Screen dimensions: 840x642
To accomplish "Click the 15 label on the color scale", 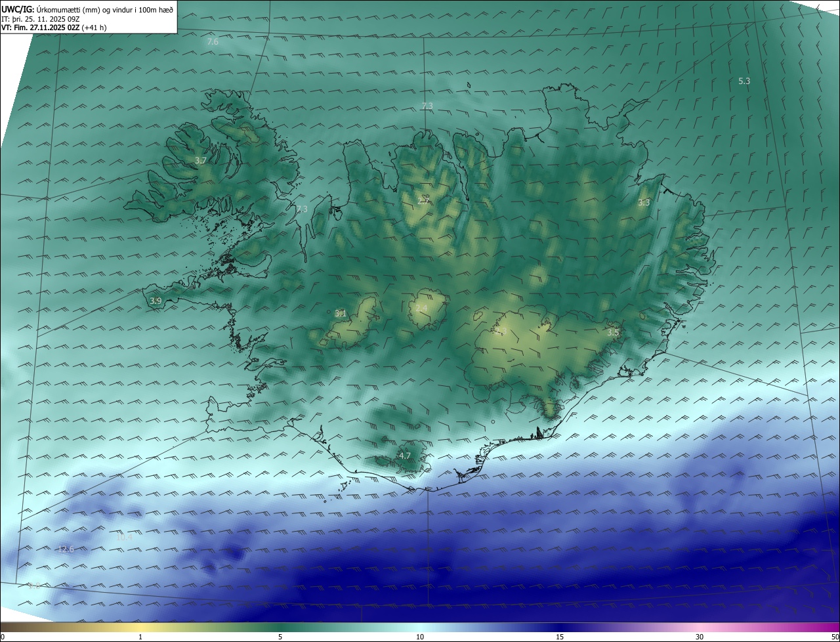I will tap(560, 637).
